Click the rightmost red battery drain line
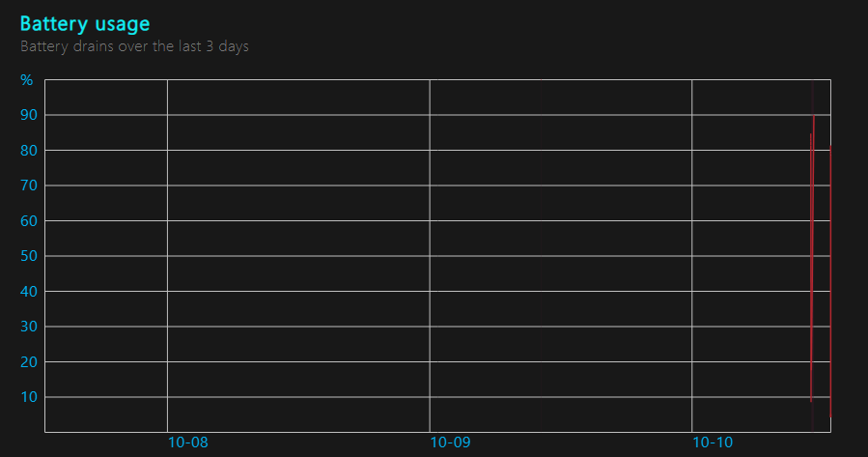 [x=830, y=280]
